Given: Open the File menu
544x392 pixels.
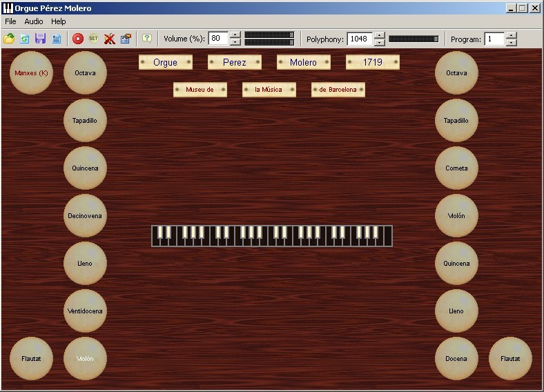Looking at the screenshot, I should point(10,21).
